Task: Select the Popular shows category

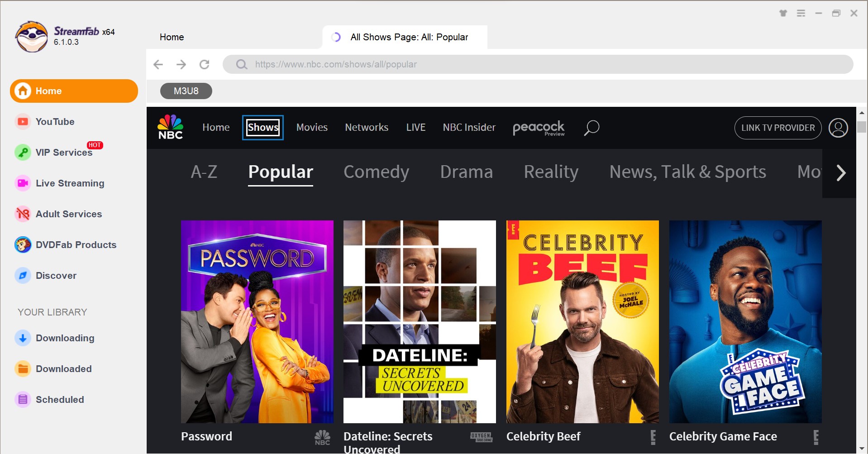Action: [281, 172]
